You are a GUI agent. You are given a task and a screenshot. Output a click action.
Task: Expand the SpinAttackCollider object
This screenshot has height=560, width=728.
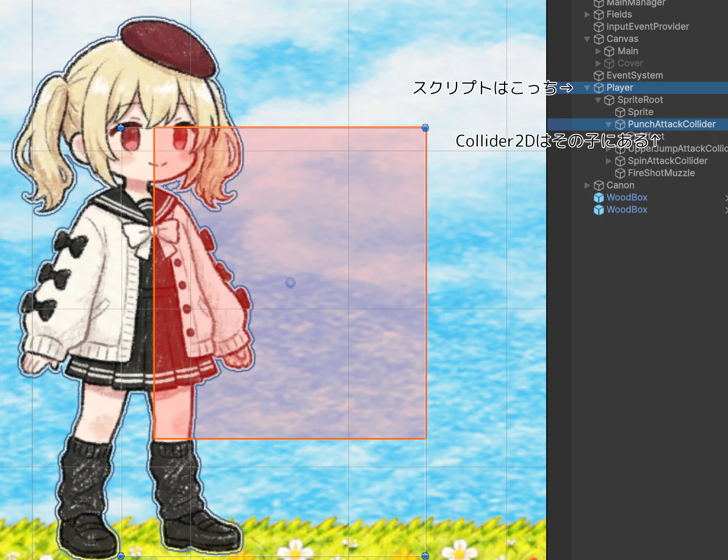(x=608, y=160)
